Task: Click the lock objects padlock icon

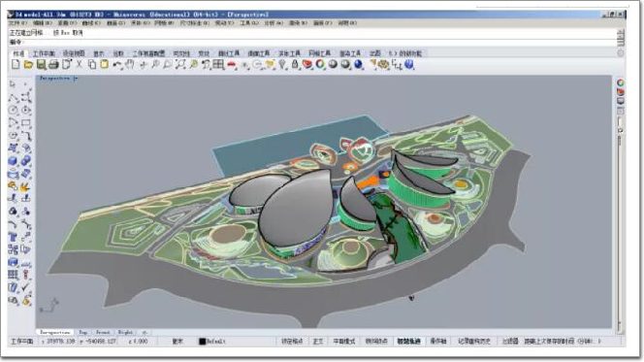Action: [x=295, y=64]
